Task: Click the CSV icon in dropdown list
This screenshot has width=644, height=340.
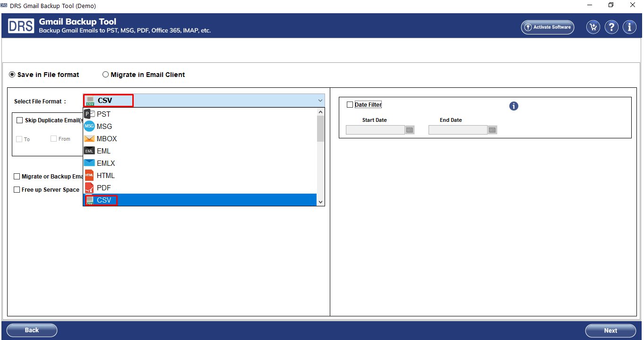Action: (x=90, y=200)
